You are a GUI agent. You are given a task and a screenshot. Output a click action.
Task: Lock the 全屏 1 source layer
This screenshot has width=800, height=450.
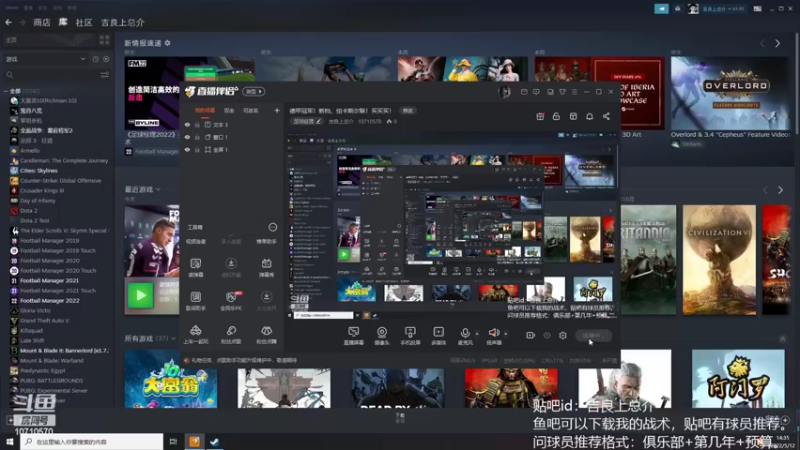[x=197, y=150]
